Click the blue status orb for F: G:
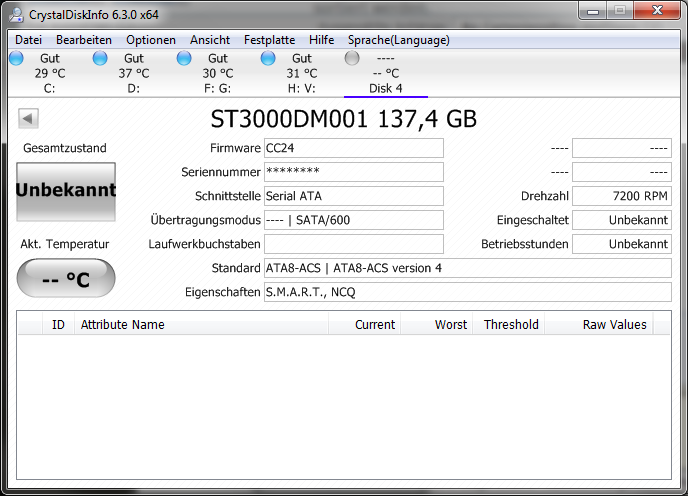The width and height of the screenshot is (688, 496). pyautogui.click(x=184, y=58)
